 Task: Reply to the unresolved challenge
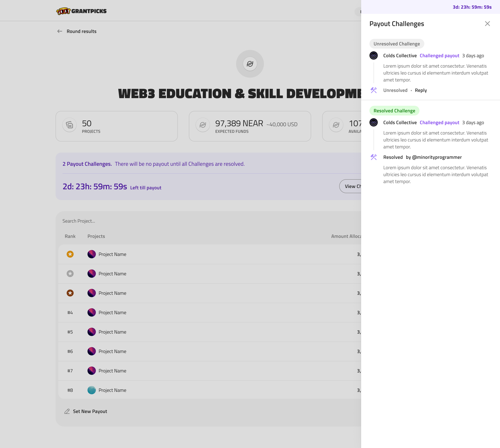[421, 90]
